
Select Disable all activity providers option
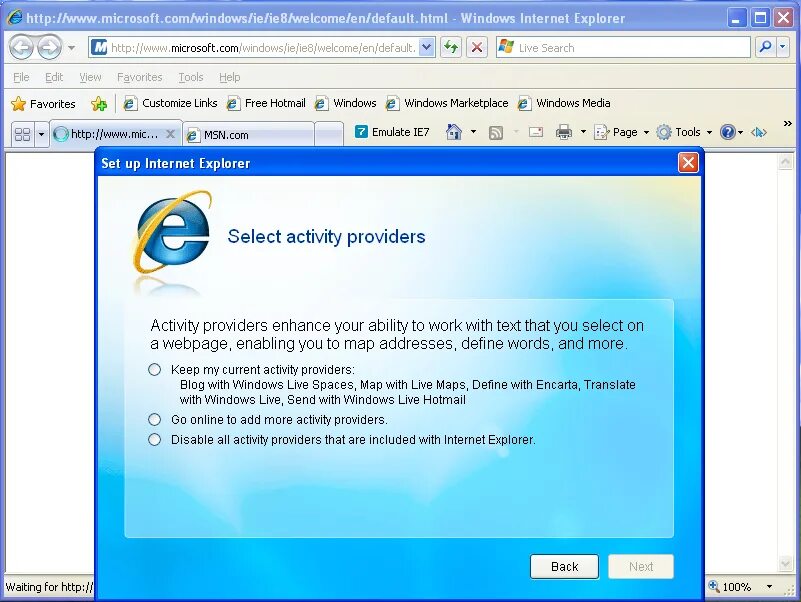point(154,439)
